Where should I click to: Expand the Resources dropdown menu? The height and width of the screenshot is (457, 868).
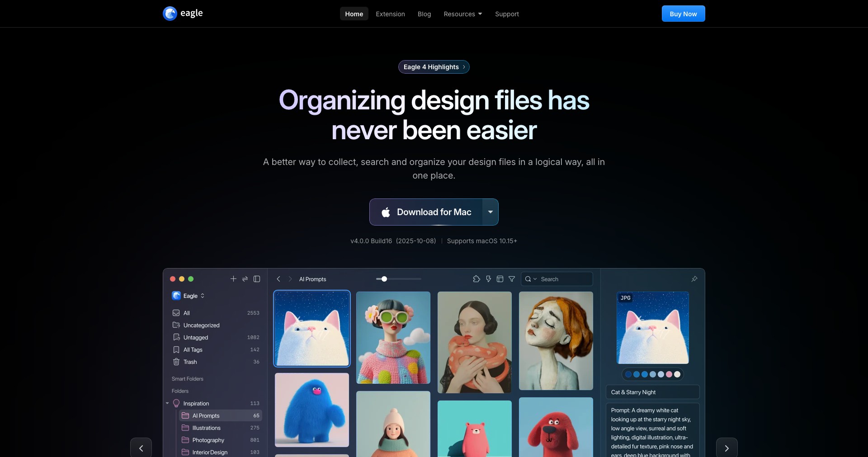coord(463,14)
